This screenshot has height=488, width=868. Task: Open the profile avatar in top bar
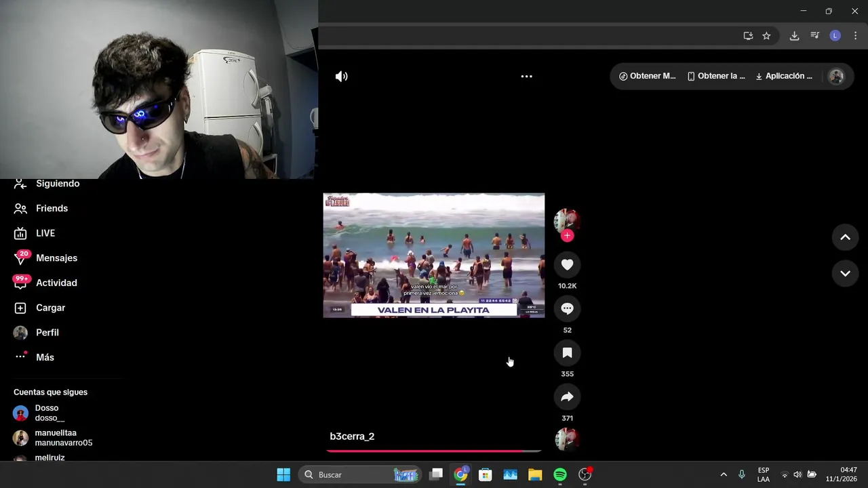coord(837,77)
